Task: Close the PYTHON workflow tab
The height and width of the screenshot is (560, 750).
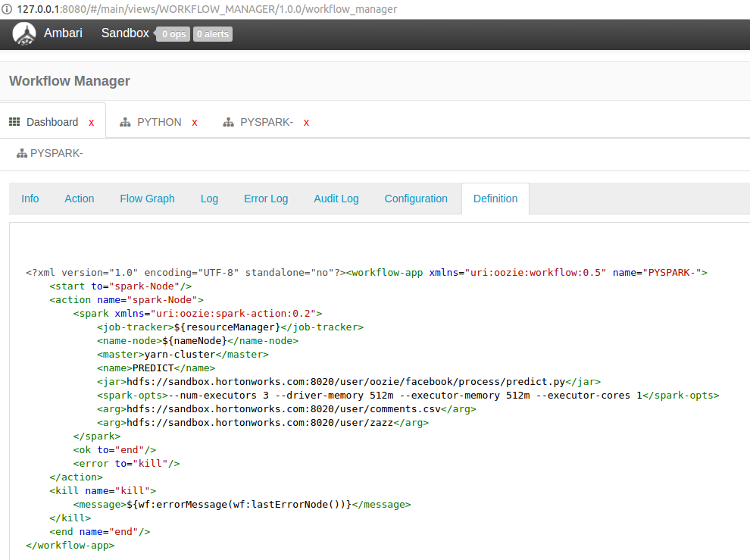Action: click(195, 123)
